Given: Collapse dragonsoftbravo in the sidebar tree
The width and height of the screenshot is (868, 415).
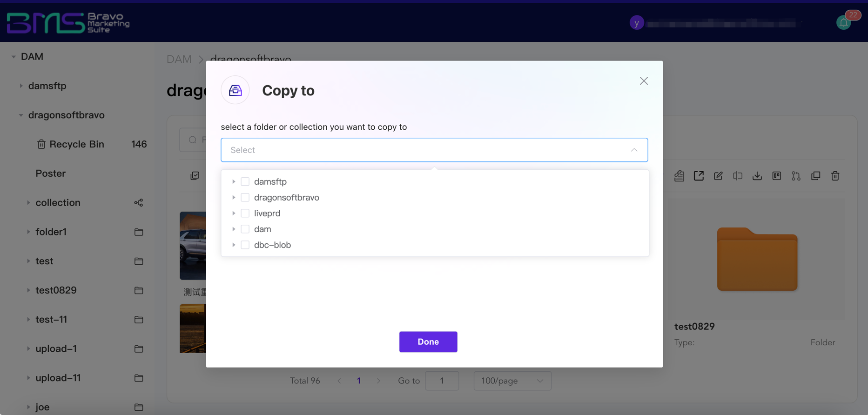Looking at the screenshot, I should click(21, 115).
